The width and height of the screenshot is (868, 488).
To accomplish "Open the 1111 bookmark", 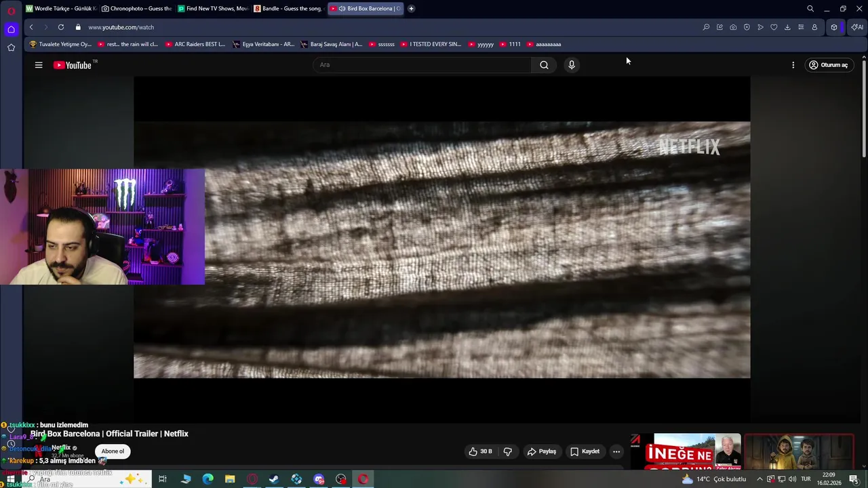I will [x=511, y=44].
